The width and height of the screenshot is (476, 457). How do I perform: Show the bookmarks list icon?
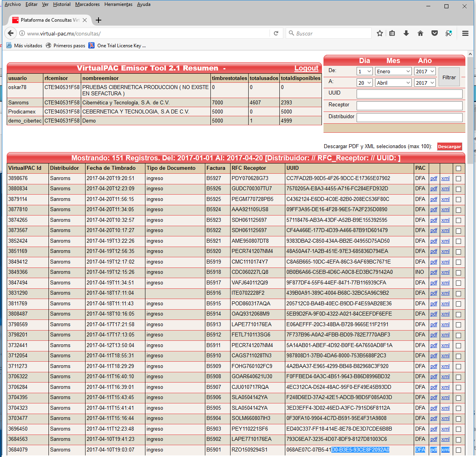pyautogui.click(x=392, y=33)
